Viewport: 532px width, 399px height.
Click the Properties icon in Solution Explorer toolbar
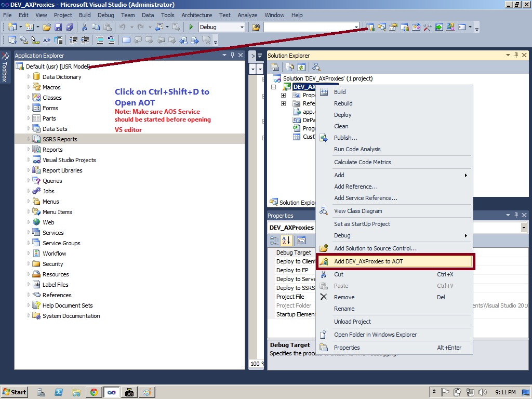[x=275, y=67]
